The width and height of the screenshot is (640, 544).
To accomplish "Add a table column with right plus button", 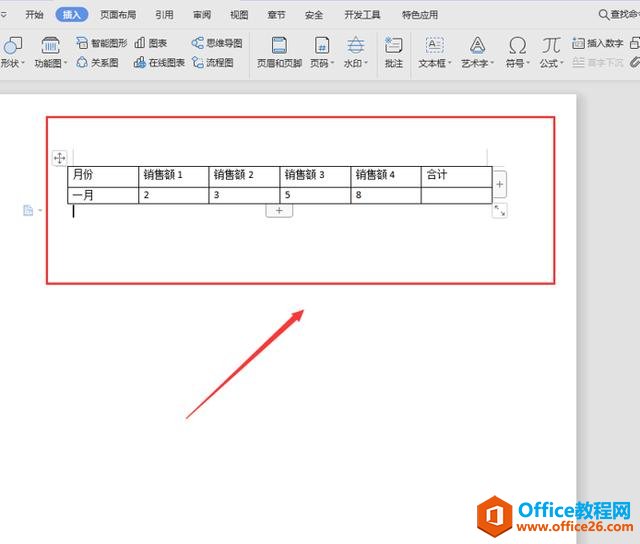I will click(500, 184).
